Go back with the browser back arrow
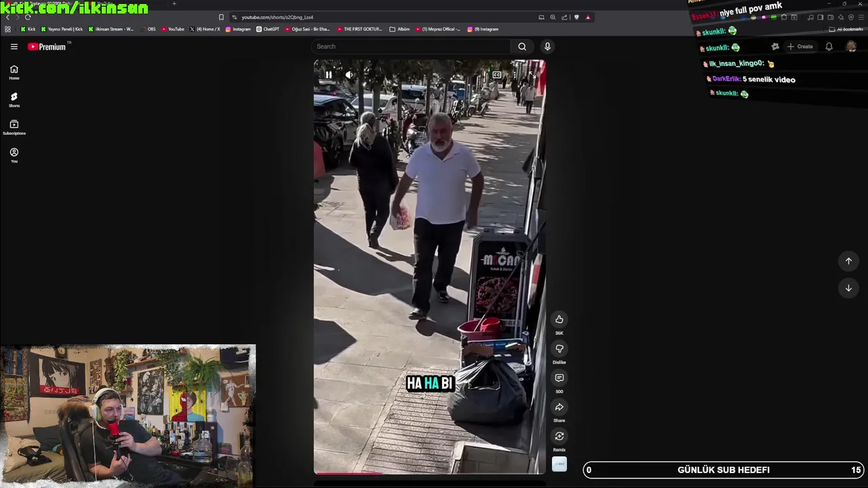The image size is (868, 488). 7,17
